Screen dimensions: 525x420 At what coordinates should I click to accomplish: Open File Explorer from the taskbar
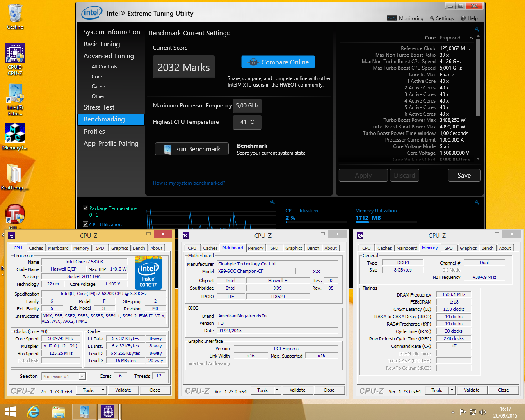(x=59, y=412)
